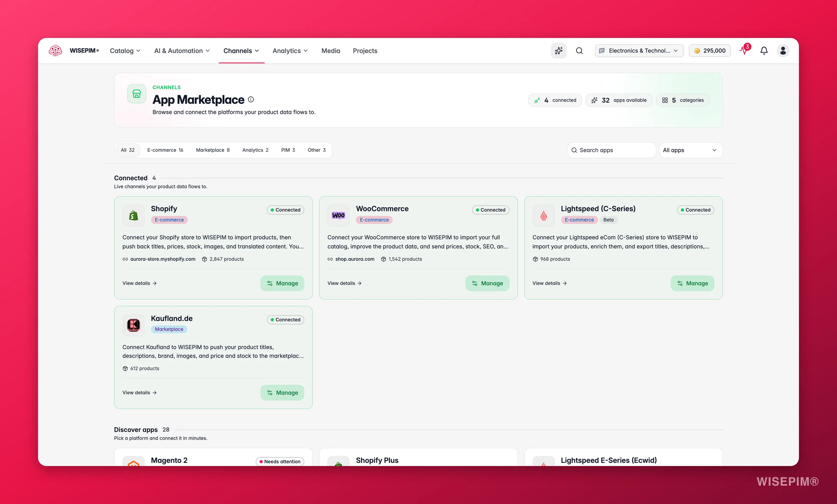Click the Magento 2 logo icon

(134, 462)
